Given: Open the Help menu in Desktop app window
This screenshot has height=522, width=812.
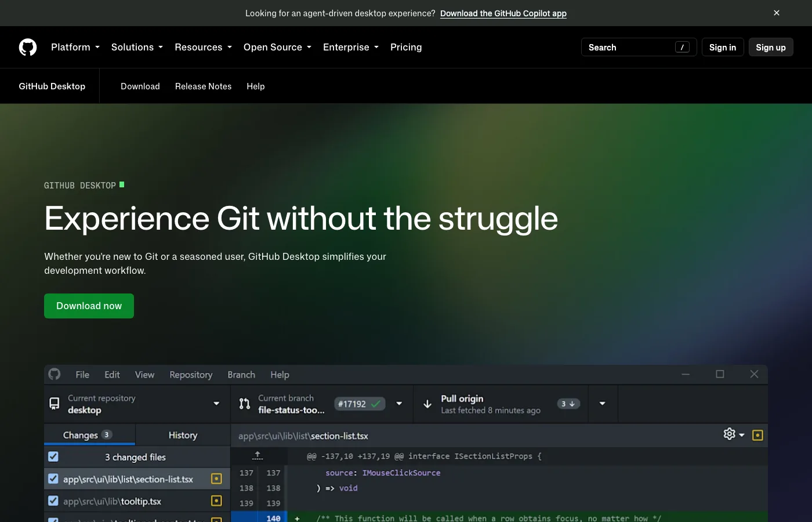Looking at the screenshot, I should 280,375.
